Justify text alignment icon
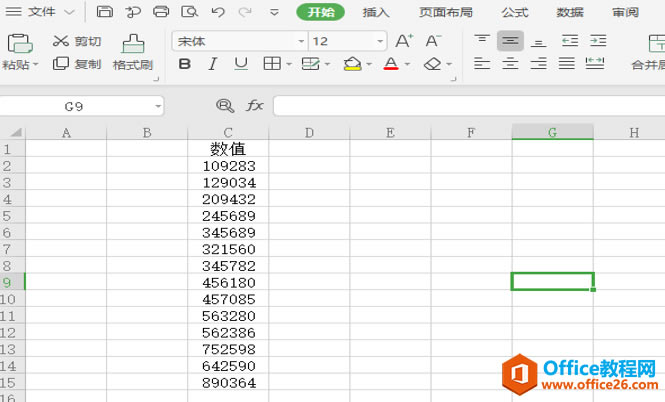This screenshot has height=402, width=665. pos(567,64)
